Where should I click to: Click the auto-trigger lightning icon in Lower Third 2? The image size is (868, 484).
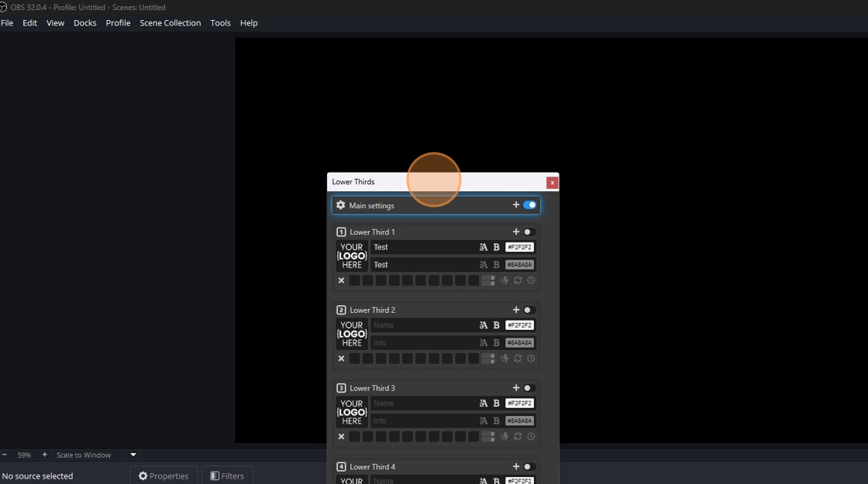click(x=505, y=359)
